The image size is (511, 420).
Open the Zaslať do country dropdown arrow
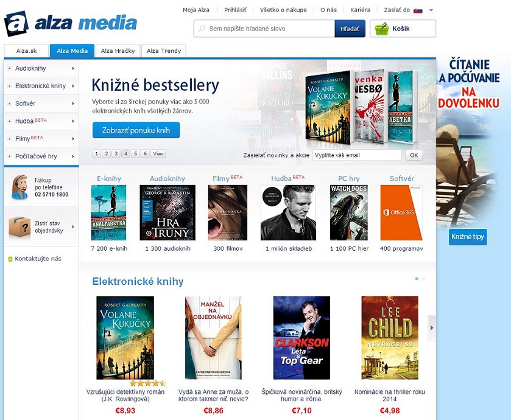tap(431, 10)
